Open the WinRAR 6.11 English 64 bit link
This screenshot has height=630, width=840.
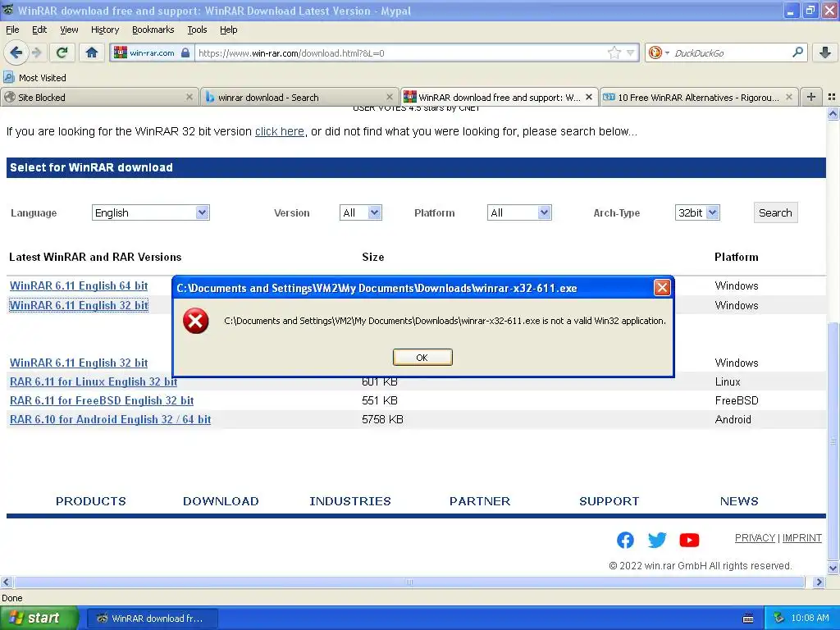point(79,285)
